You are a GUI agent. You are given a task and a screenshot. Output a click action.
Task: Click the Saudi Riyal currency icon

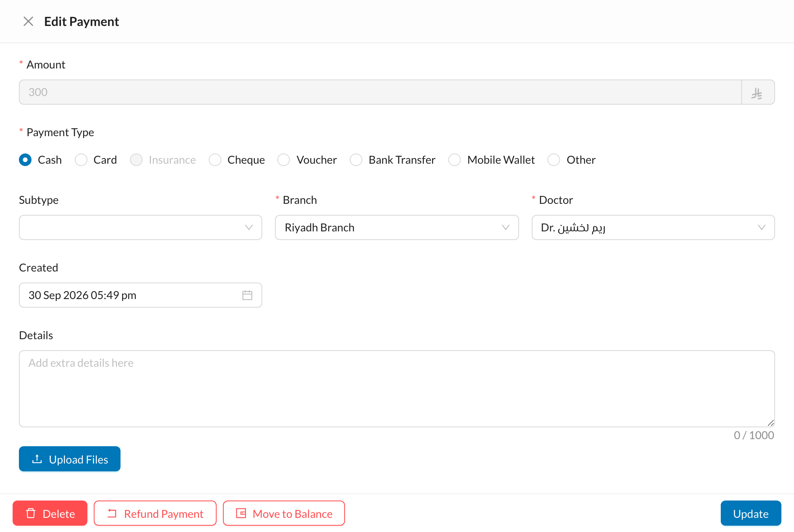757,93
